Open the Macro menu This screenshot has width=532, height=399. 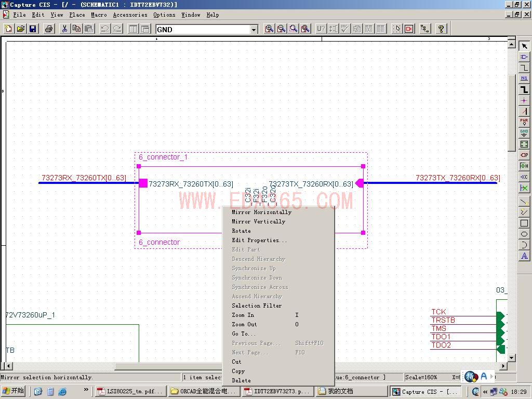(x=99, y=15)
